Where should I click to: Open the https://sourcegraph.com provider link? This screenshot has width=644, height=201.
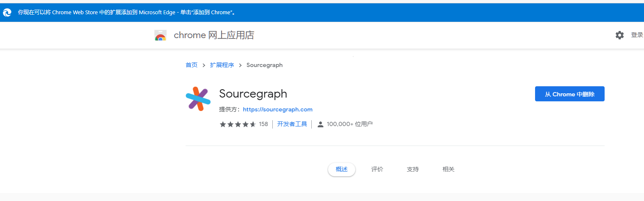pos(278,109)
